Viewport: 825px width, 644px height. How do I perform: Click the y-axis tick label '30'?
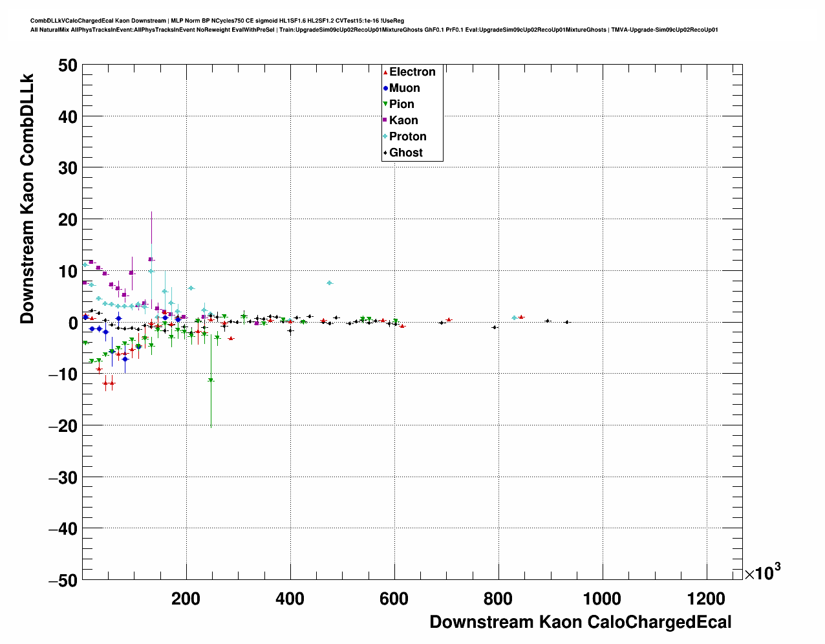click(x=69, y=168)
